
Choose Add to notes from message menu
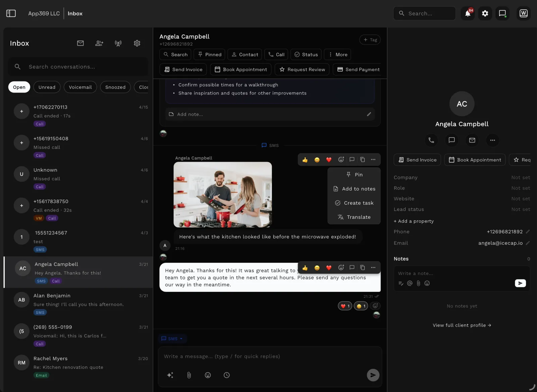[354, 189]
